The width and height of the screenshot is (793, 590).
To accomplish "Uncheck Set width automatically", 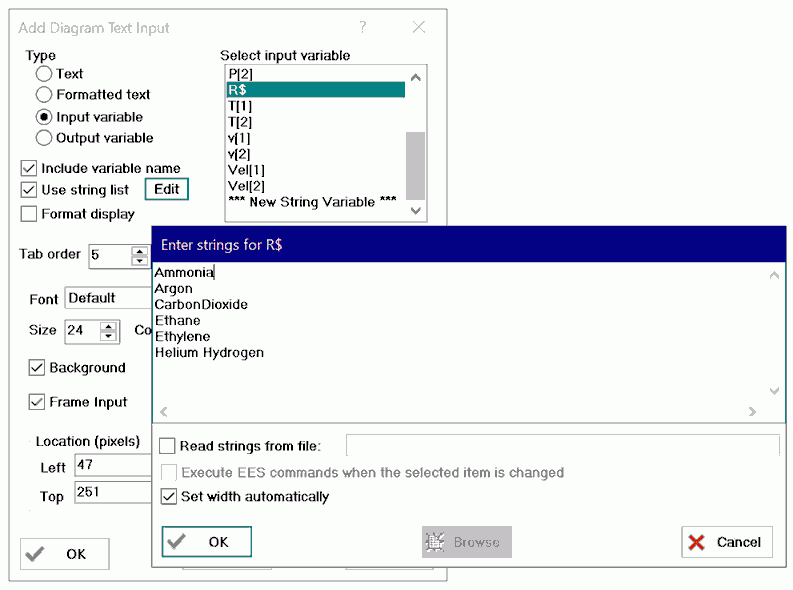I will point(169,496).
